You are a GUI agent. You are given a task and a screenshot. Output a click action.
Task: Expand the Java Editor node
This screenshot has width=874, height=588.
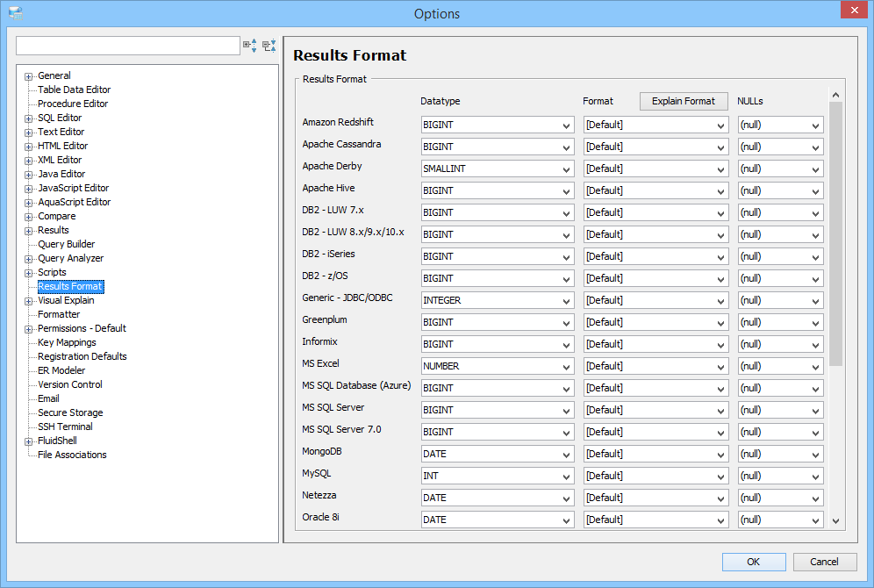28,175
